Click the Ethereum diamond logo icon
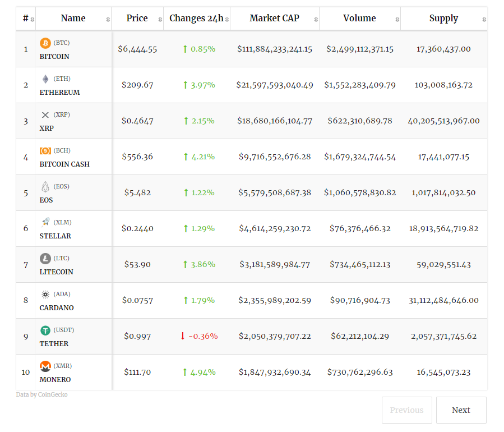 45,79
